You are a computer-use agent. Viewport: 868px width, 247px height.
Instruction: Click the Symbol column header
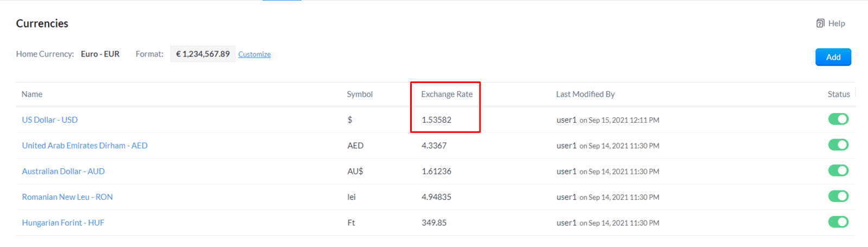click(360, 94)
